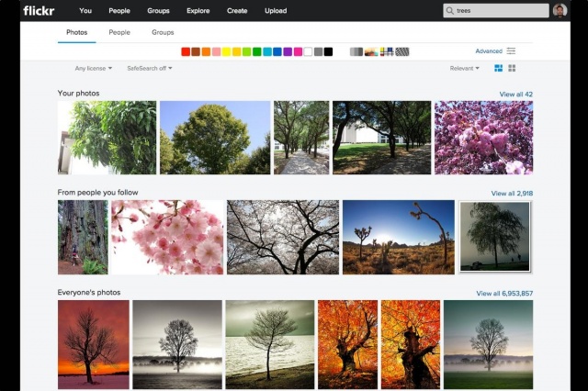Open the People menu in top bar
The width and height of the screenshot is (588, 391).
(119, 11)
